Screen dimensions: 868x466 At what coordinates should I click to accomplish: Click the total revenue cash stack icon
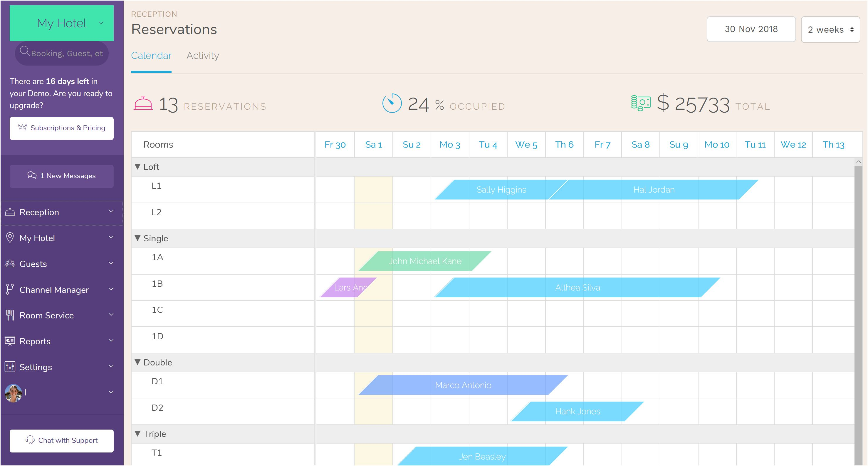point(639,104)
